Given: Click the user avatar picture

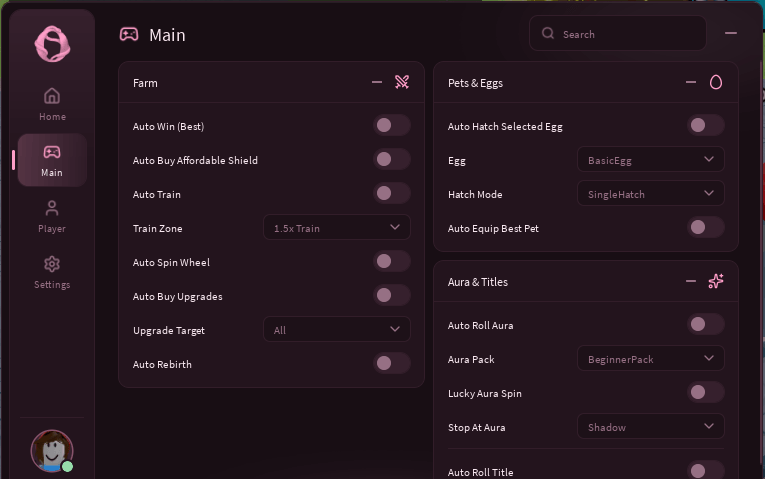Looking at the screenshot, I should tap(52, 451).
